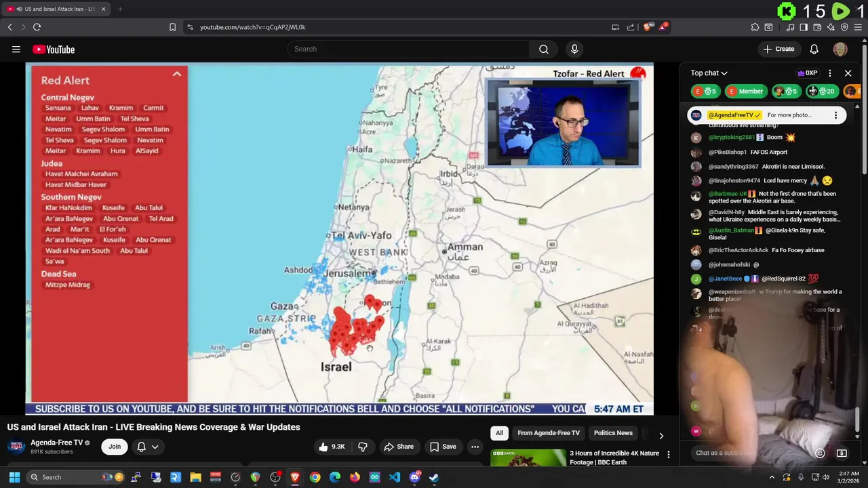The width and height of the screenshot is (868, 488).
Task: Select the All filter chip
Action: [499, 433]
